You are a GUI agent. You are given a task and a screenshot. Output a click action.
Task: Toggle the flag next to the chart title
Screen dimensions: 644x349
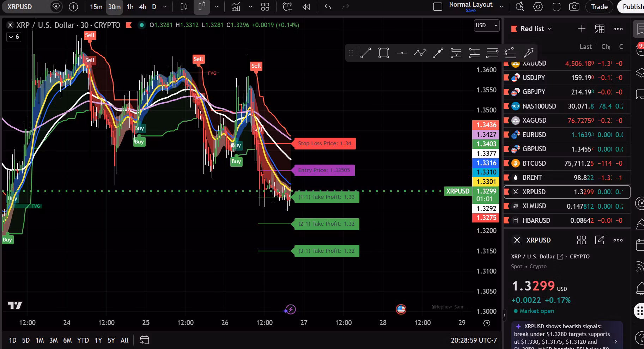(129, 25)
